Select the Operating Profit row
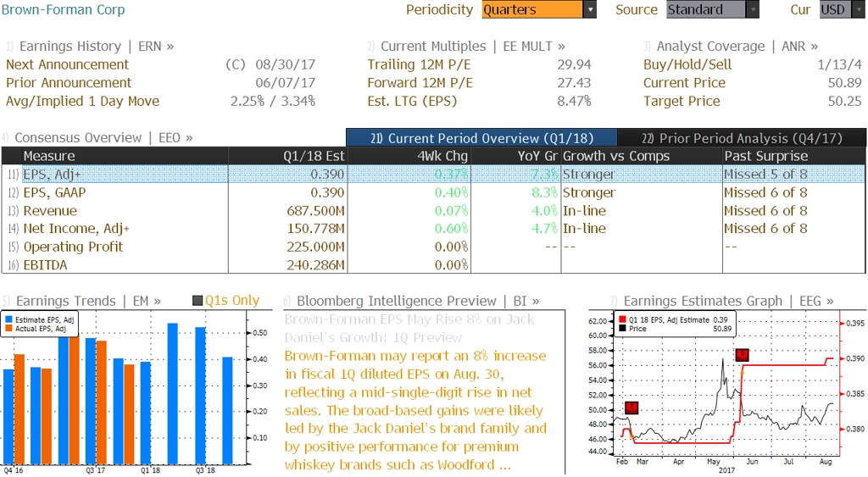Screen dimensions: 868x477 click(433, 247)
